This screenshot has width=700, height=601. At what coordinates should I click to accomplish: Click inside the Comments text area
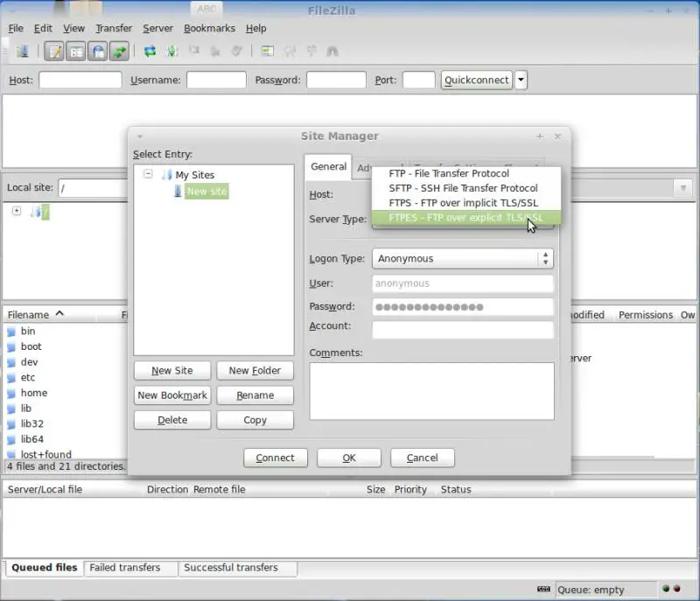click(x=432, y=391)
